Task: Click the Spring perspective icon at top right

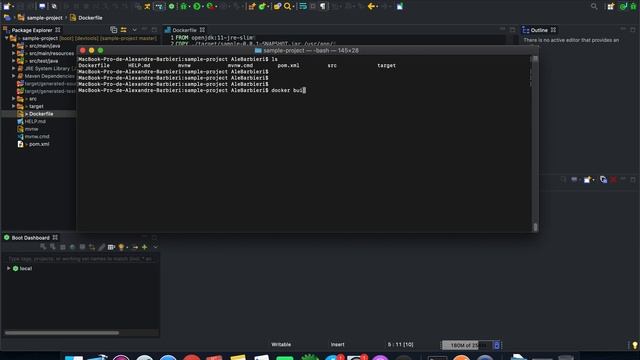Action: (623, 6)
